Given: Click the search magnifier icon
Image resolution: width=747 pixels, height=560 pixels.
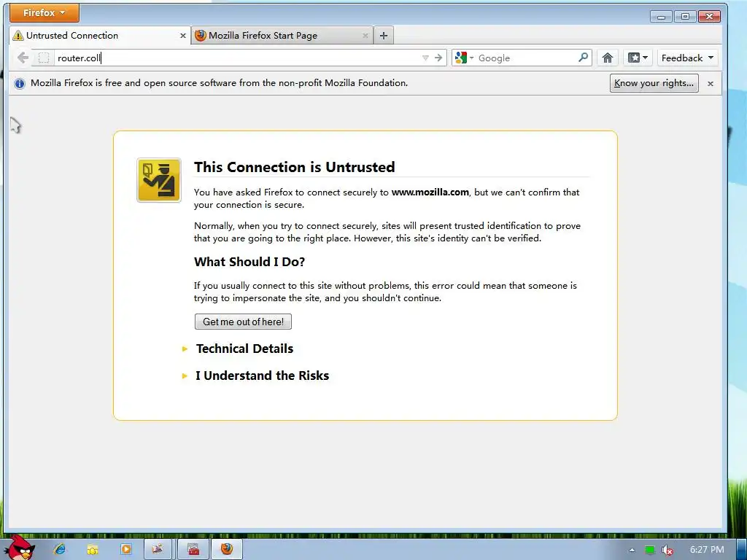Looking at the screenshot, I should click(583, 58).
